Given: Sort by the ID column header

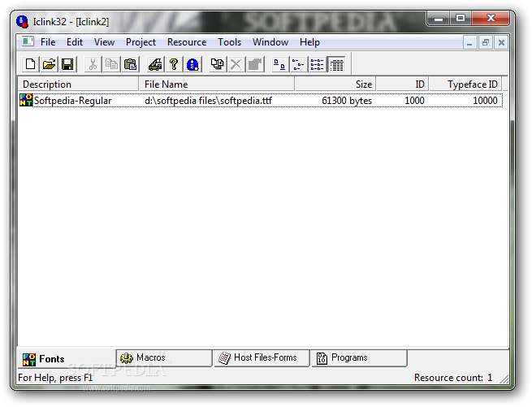Looking at the screenshot, I should point(402,84).
